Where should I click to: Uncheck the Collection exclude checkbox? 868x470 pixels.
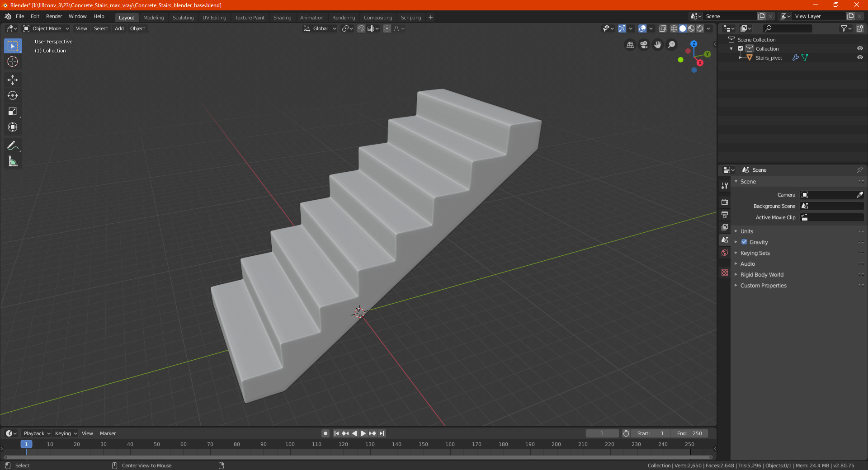[x=741, y=49]
